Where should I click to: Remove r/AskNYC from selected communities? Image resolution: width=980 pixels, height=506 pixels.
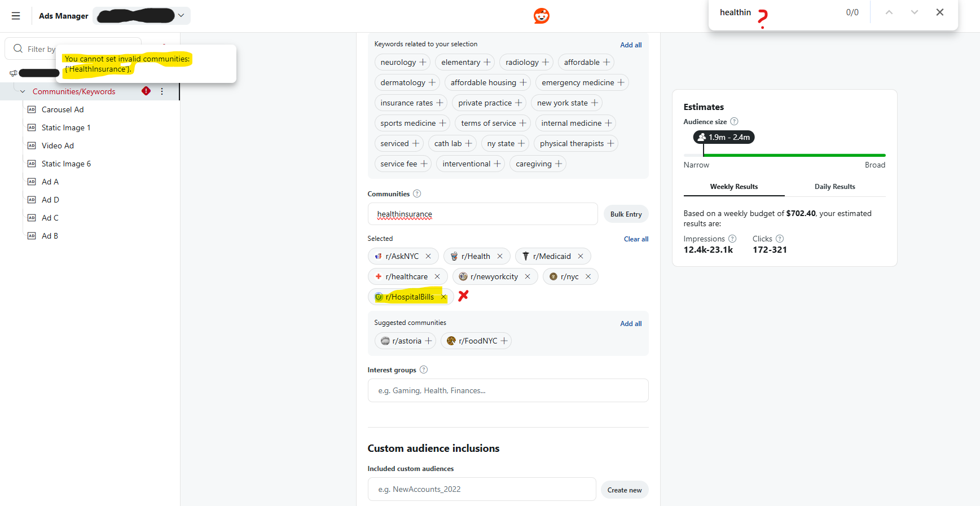(428, 256)
